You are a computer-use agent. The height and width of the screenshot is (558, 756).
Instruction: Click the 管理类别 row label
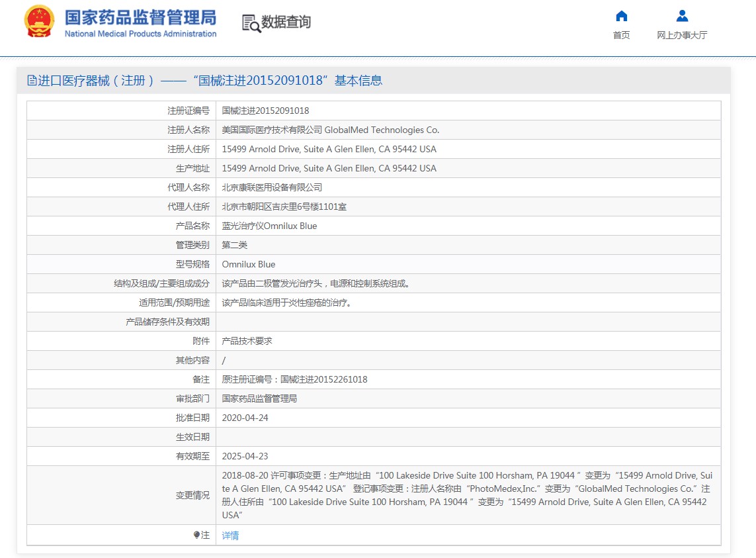point(193,245)
